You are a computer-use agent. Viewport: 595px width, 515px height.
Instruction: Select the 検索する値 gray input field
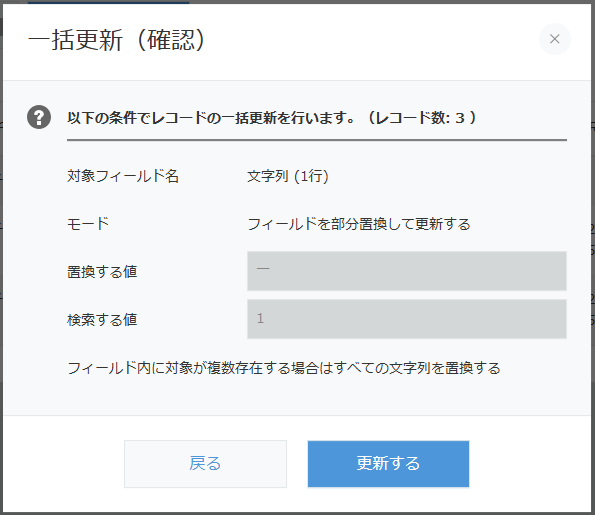[x=407, y=319]
